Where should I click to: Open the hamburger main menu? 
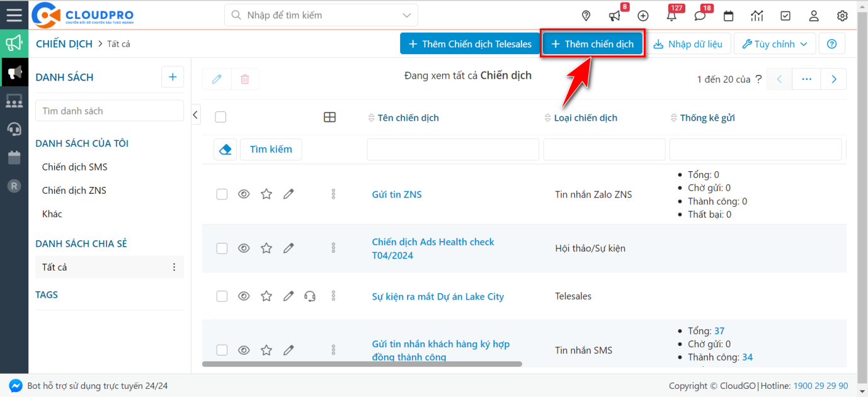coord(14,15)
